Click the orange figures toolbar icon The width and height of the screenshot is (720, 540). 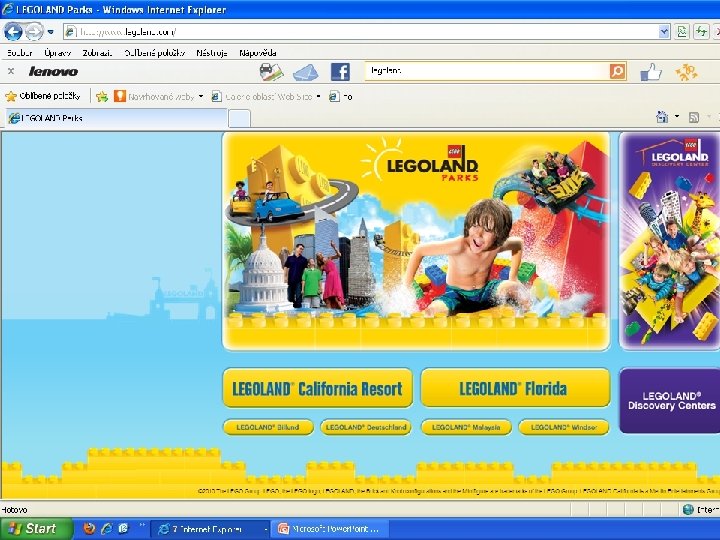[x=686, y=72]
